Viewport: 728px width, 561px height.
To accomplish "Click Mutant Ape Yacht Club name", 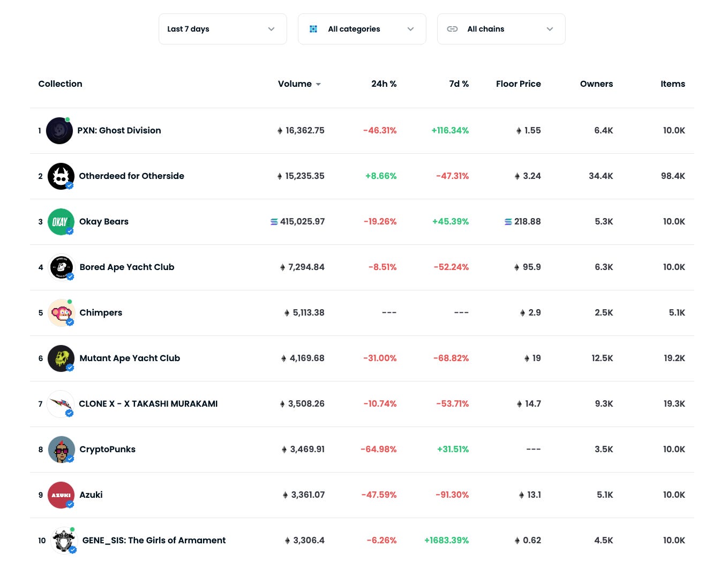I will 130,358.
